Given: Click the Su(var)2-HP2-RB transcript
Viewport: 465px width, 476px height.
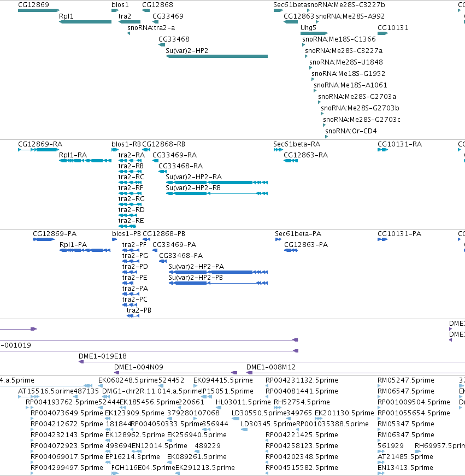Looking at the screenshot, I should [217, 193].
